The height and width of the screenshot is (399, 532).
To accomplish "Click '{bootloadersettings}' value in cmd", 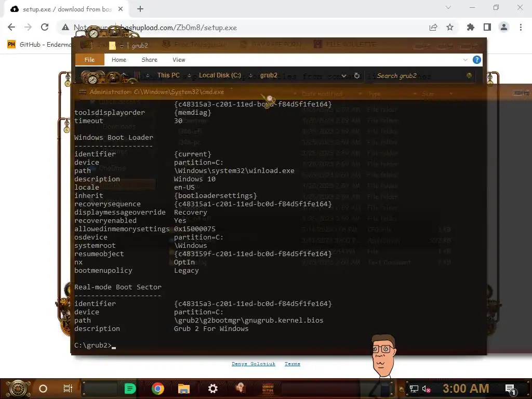I will 216,196.
